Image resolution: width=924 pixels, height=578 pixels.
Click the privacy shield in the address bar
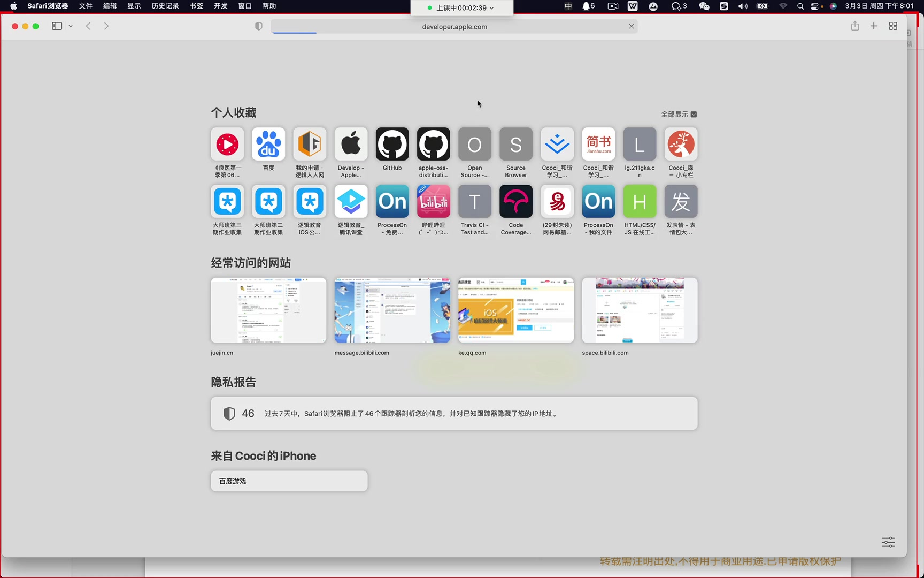pyautogui.click(x=259, y=26)
